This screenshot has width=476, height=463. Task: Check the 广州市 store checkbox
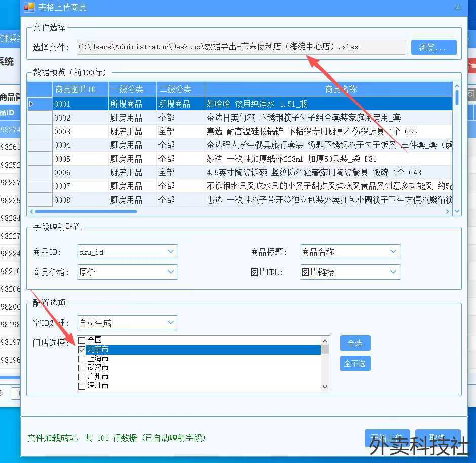click(x=82, y=377)
